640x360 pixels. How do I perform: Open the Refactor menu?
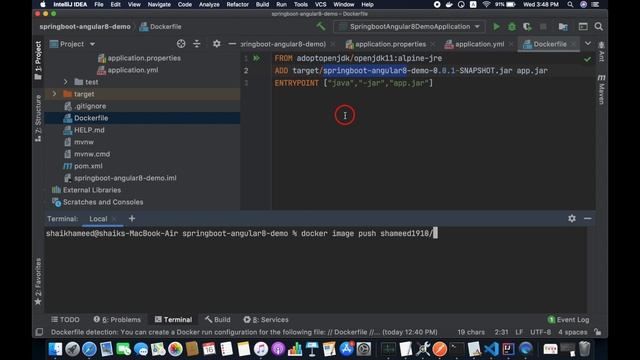click(238, 4)
